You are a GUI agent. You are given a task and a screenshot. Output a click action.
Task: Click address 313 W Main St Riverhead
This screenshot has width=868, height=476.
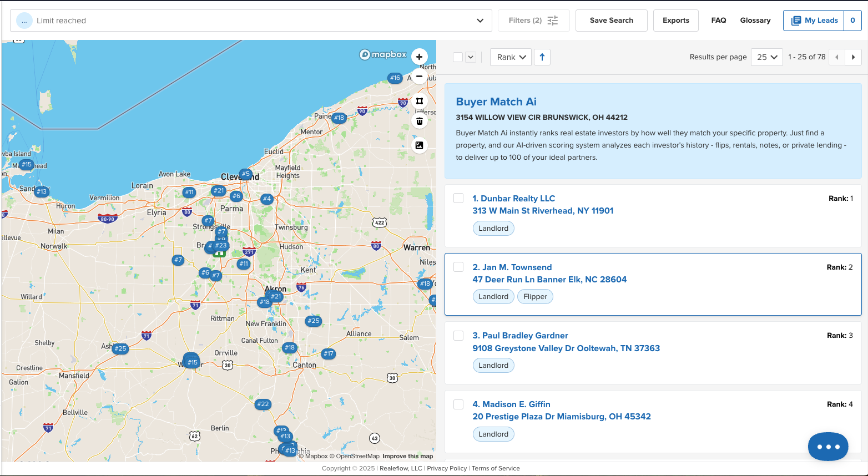(543, 211)
